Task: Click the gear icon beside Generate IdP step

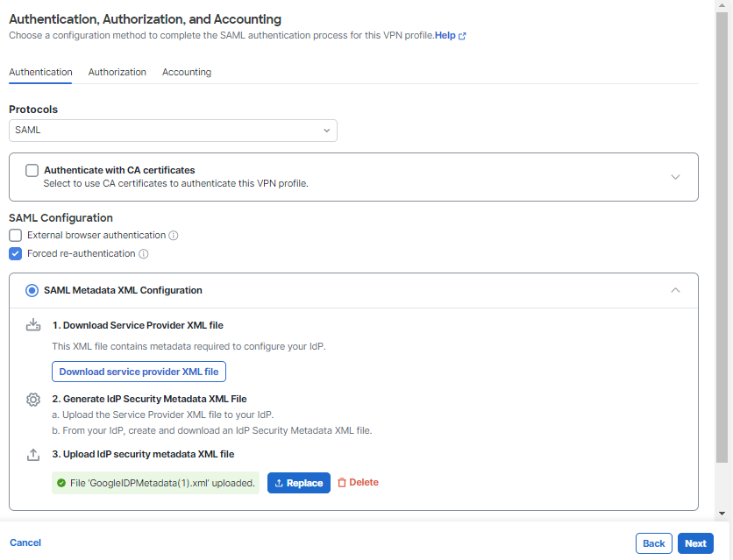Action: (x=33, y=400)
